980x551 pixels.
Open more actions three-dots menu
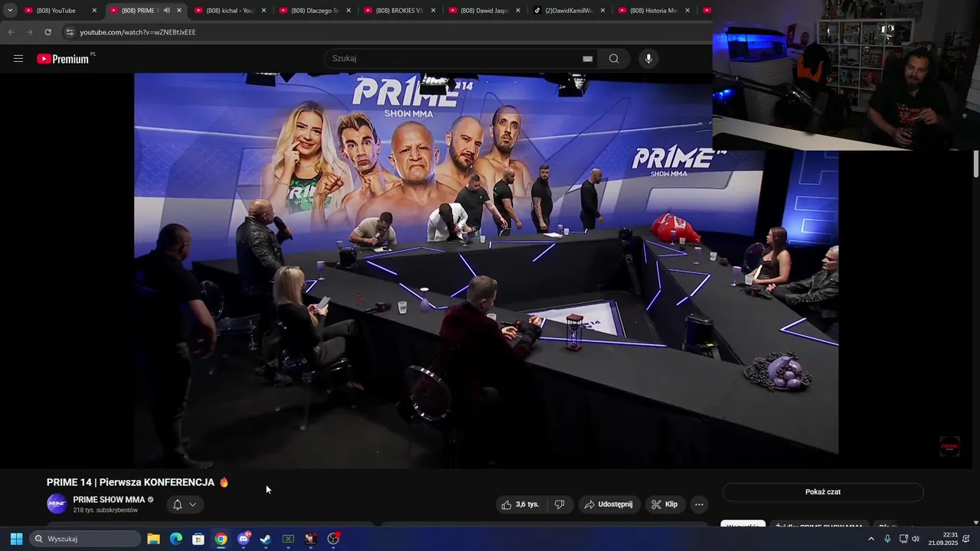699,504
